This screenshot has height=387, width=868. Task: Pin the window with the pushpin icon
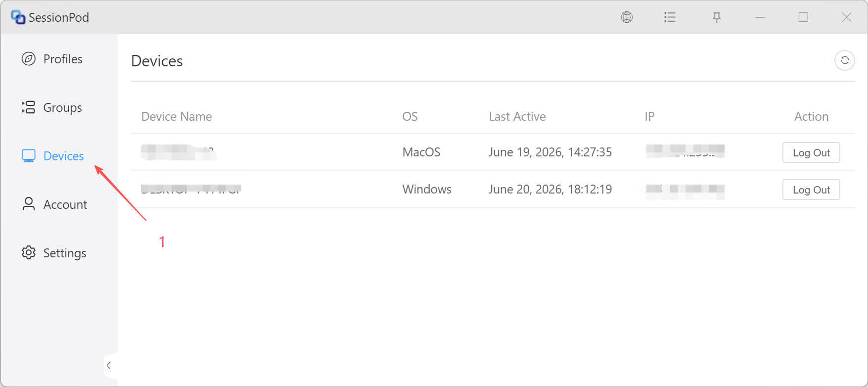click(716, 17)
